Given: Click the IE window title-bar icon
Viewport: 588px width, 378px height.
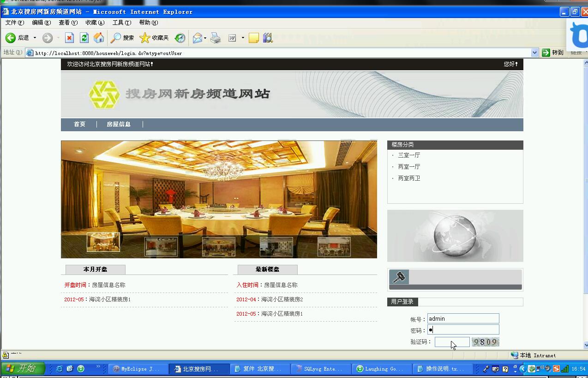Looking at the screenshot, I should tap(6, 12).
